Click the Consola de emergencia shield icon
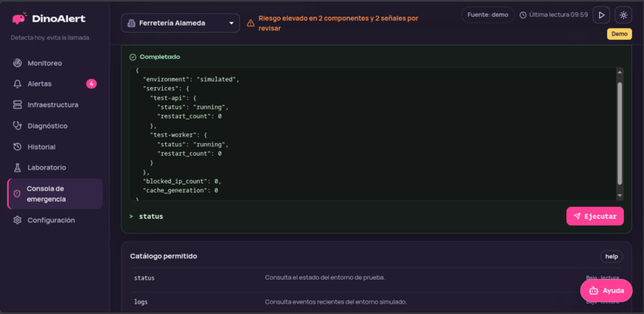Viewport: 644px width, 314px height. pyautogui.click(x=17, y=193)
